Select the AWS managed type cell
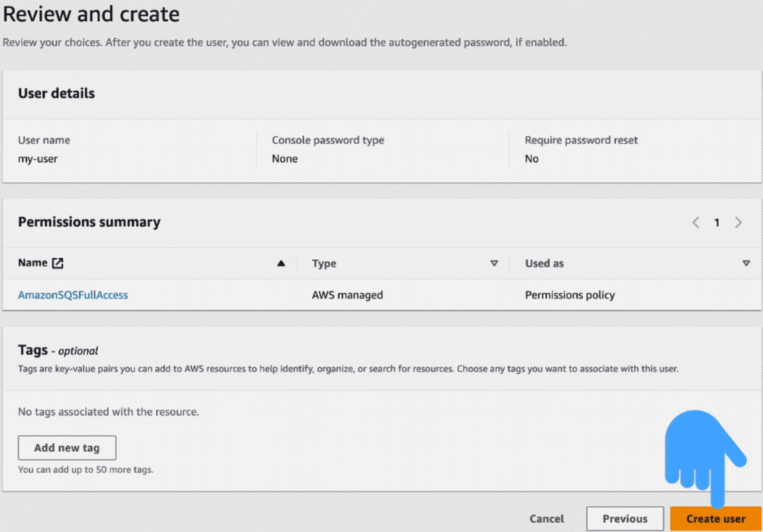The width and height of the screenshot is (763, 532). tap(347, 295)
